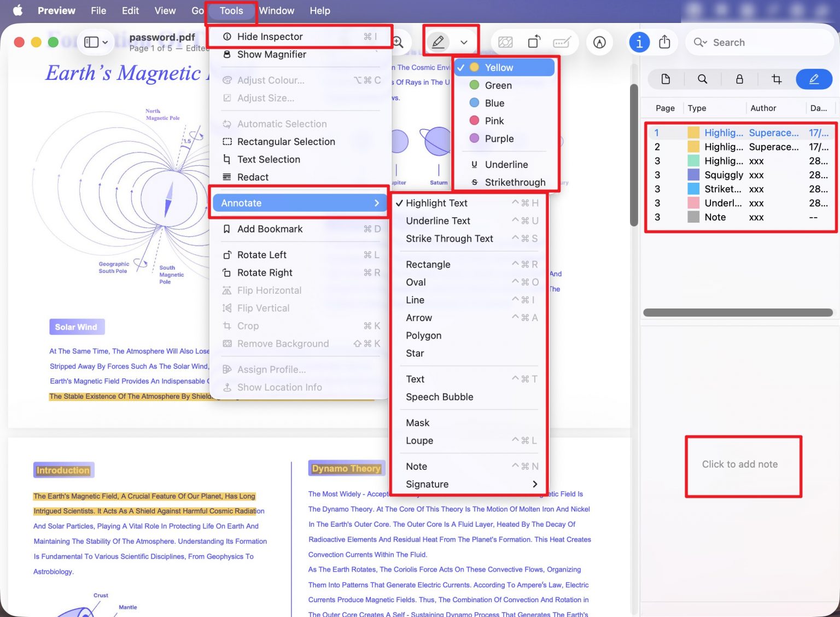Viewport: 840px width, 617px height.
Task: Click the Strikethrough S icon
Action: click(474, 182)
